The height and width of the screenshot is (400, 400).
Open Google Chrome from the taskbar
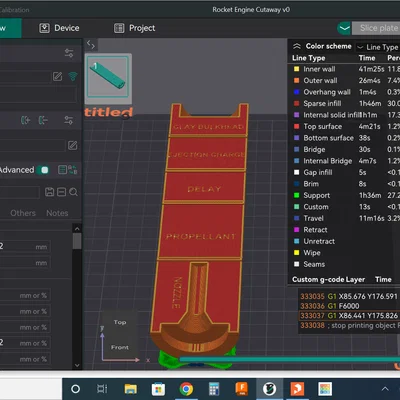186,389
